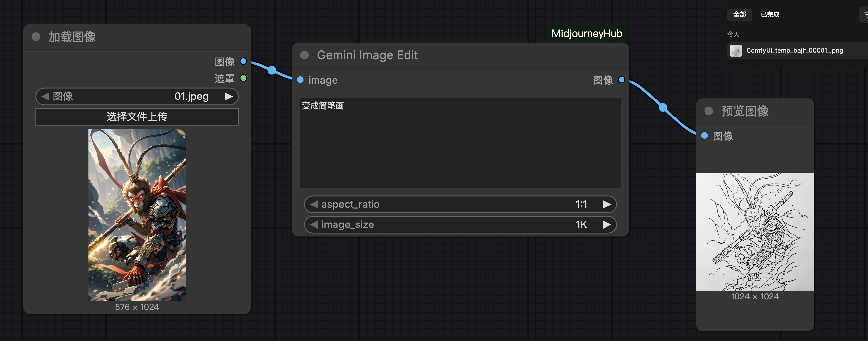Click the link midpoint dot between load and Gemini
Image resolution: width=868 pixels, height=341 pixels.
pyautogui.click(x=272, y=70)
